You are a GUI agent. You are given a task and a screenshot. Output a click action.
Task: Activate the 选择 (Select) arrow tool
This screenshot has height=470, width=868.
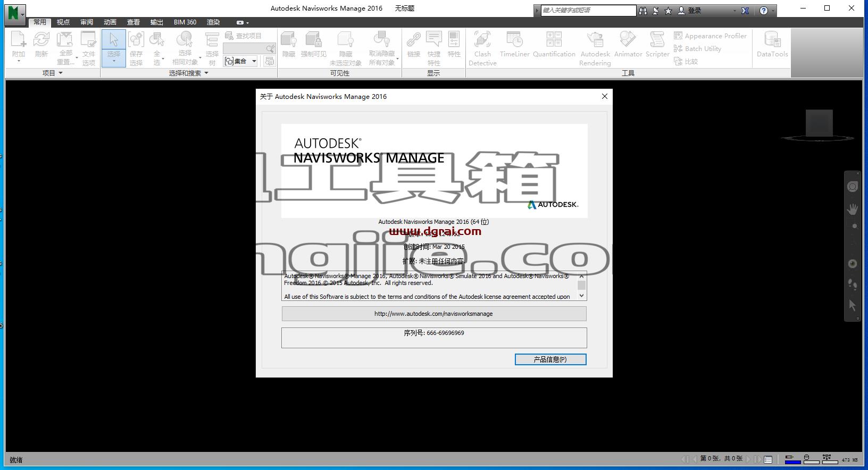click(x=114, y=40)
